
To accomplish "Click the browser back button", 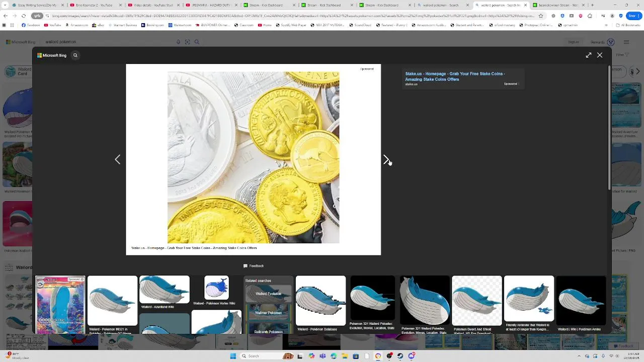I will pyautogui.click(x=5, y=16).
